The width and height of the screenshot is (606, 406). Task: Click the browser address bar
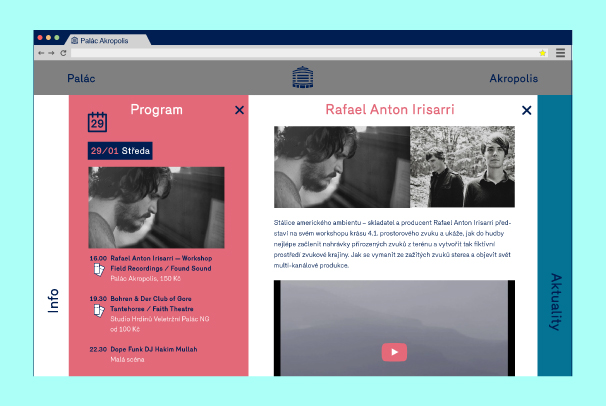pos(300,52)
